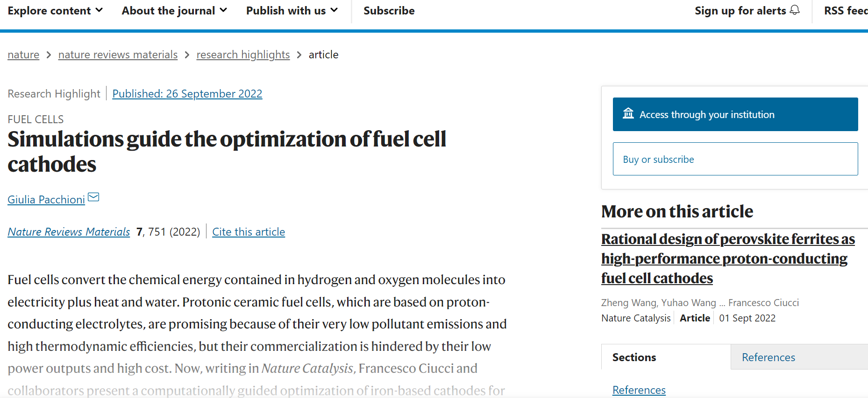Open the About the journal dropdown

(x=174, y=11)
